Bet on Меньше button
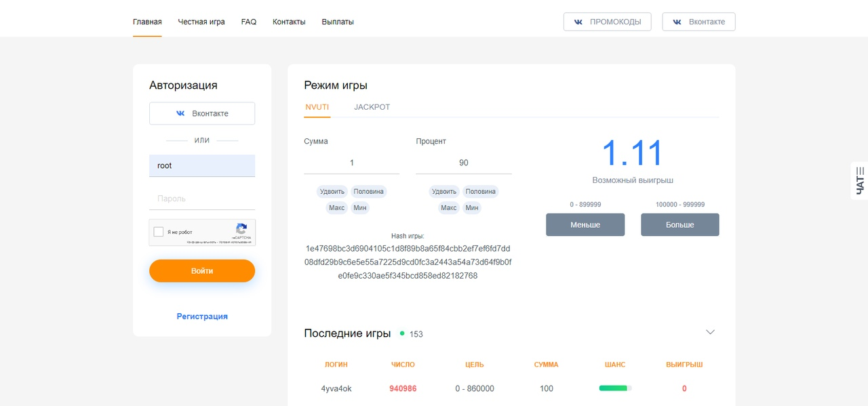Viewport: 868px width, 406px height. 585,225
